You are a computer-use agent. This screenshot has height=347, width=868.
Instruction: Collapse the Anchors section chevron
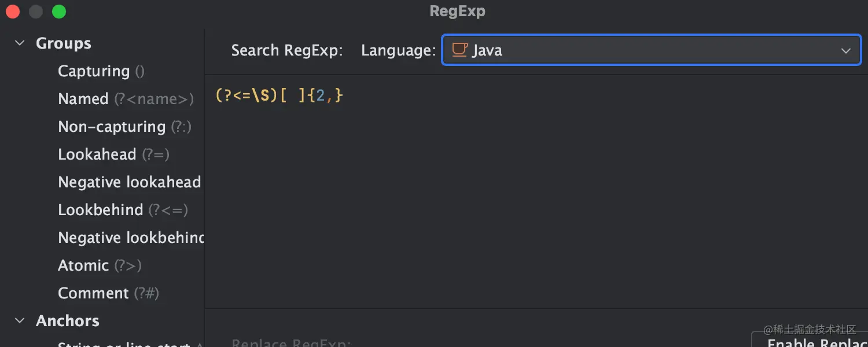pos(20,320)
